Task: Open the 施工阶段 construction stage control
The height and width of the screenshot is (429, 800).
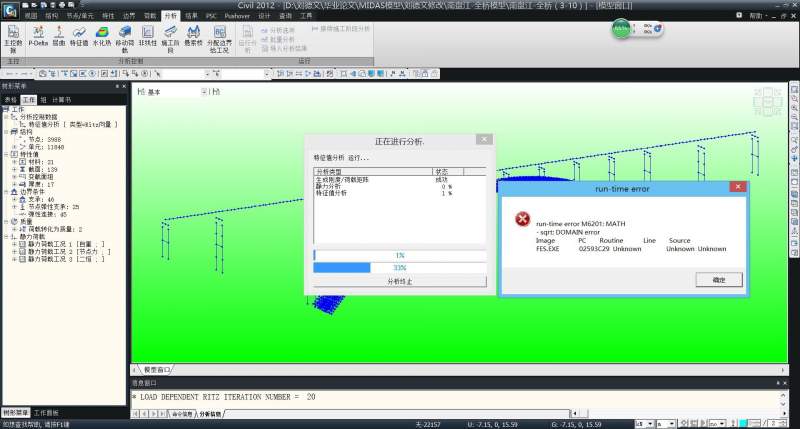Action: pyautogui.click(x=170, y=39)
